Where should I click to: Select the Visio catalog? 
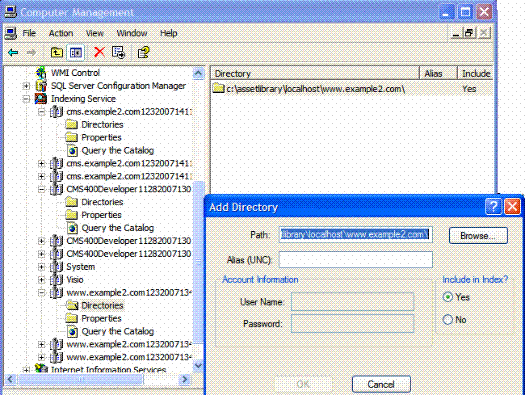(75, 280)
